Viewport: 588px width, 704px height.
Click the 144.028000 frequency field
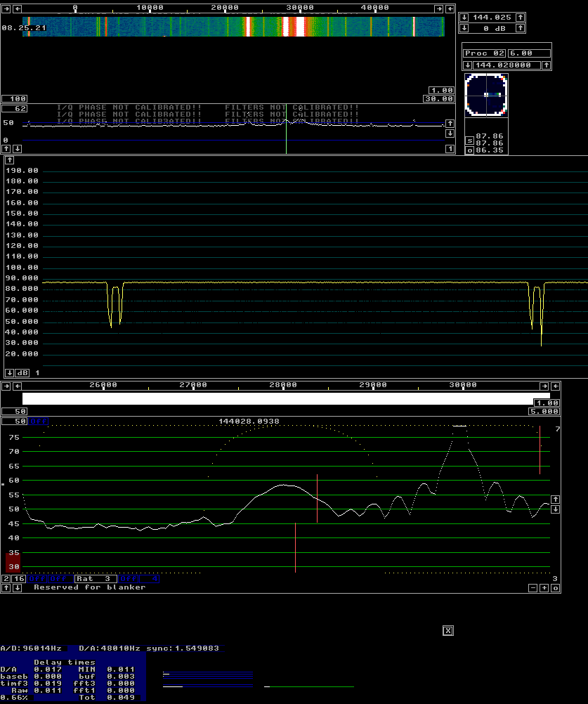tap(507, 65)
